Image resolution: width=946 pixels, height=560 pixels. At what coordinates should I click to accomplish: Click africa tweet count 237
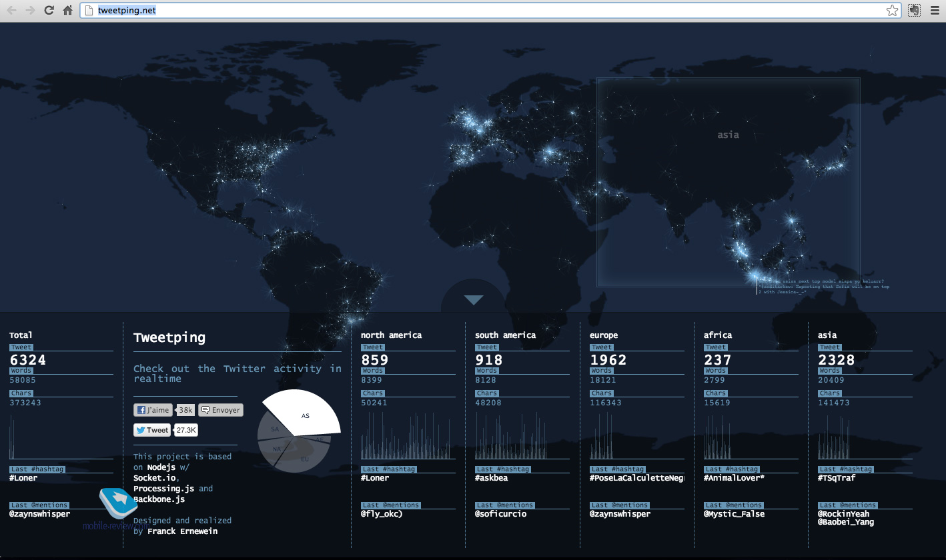coord(718,360)
